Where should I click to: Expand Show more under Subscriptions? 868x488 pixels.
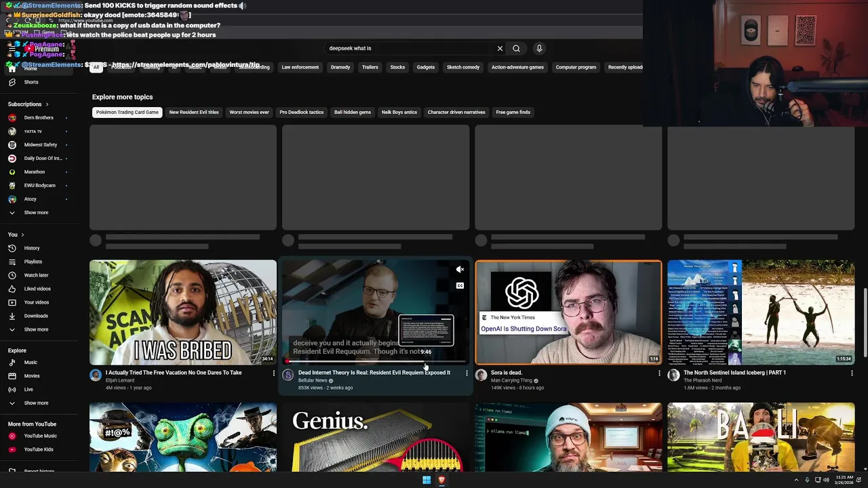click(x=36, y=213)
